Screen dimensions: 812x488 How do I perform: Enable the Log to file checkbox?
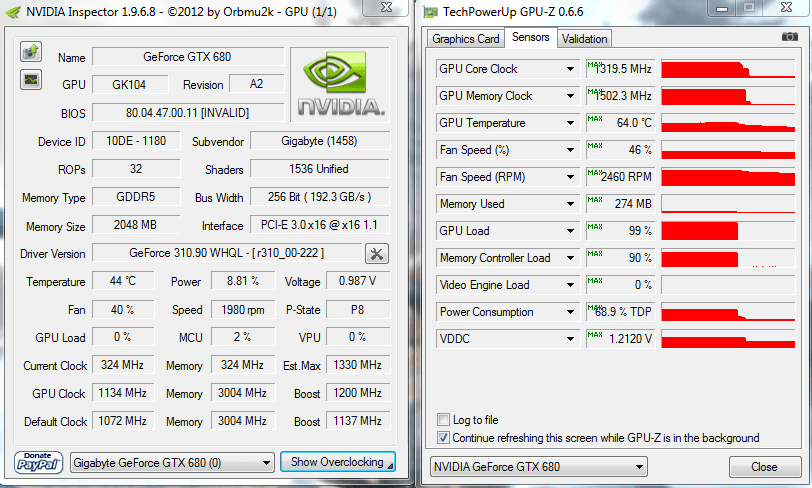click(x=443, y=420)
